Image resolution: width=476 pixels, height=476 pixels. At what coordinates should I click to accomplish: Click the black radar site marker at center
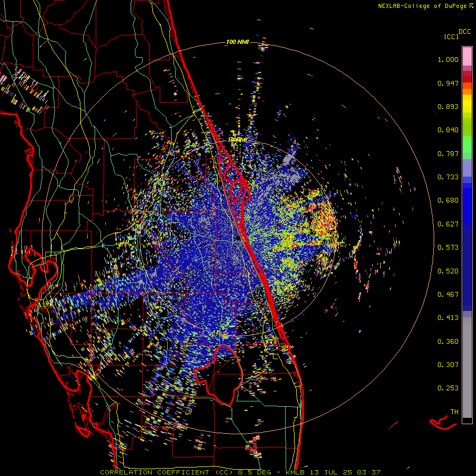coord(237,238)
